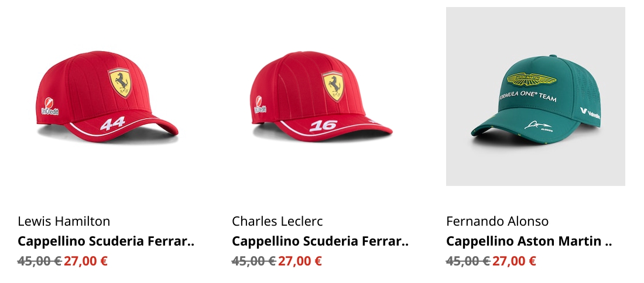644x283 pixels.
Task: Open the Cappellino Aston Martin product title
Action: coord(529,241)
